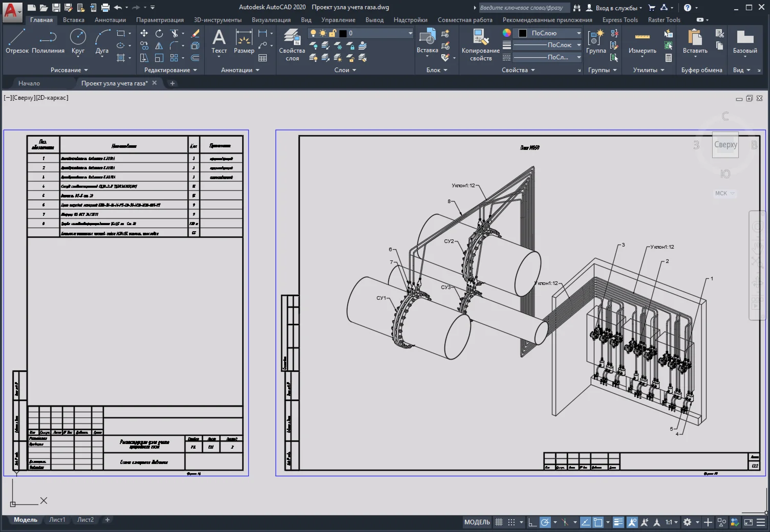Toggle drawing grid display in status bar
The image size is (770, 532).
click(x=499, y=522)
